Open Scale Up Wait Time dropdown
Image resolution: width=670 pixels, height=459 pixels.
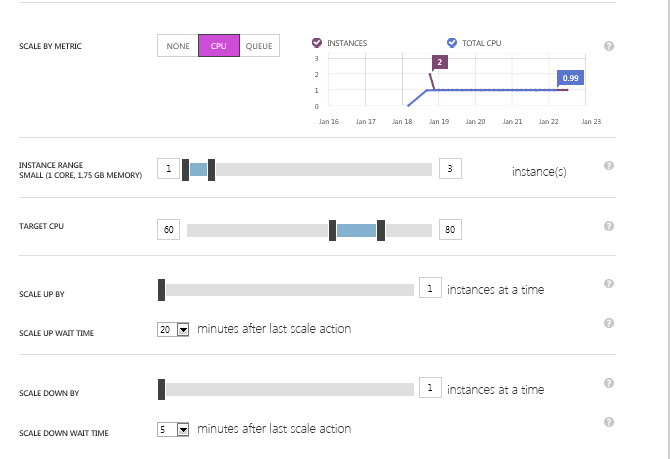182,329
